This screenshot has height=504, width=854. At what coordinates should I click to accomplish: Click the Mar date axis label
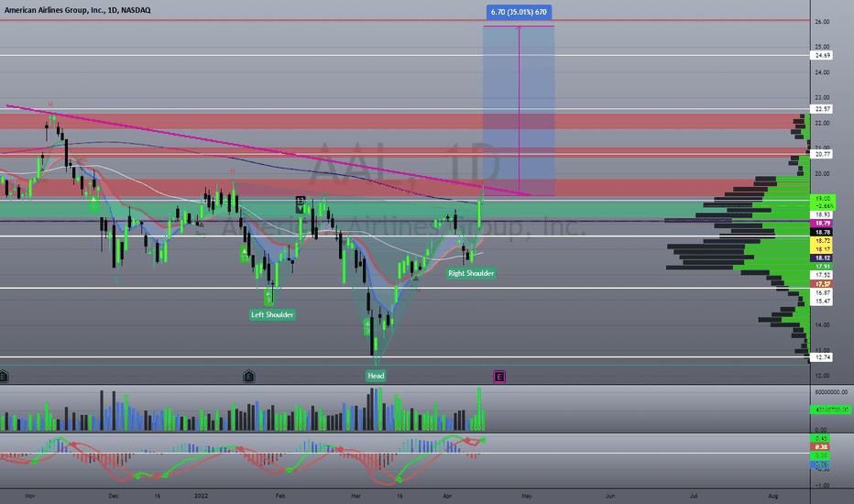(x=356, y=496)
